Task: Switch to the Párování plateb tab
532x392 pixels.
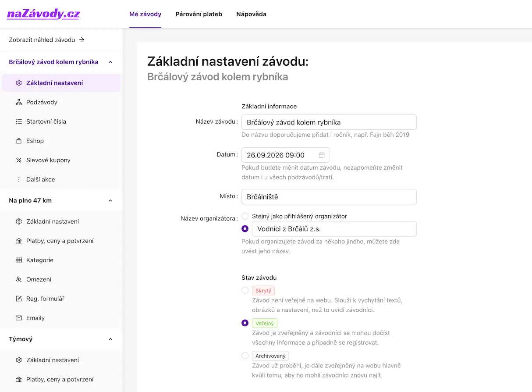Action: 199,14
